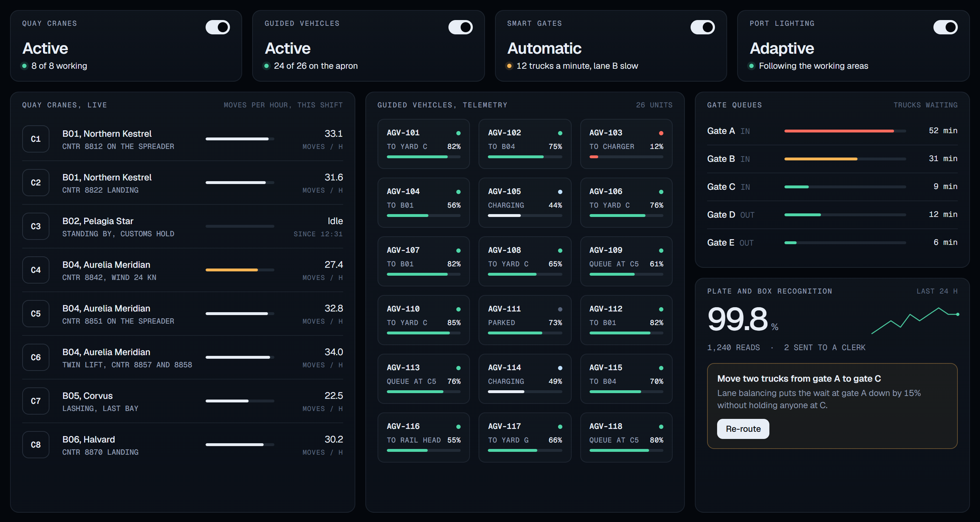Toggle the Quay Cranes switch
The image size is (980, 522).
pyautogui.click(x=218, y=27)
